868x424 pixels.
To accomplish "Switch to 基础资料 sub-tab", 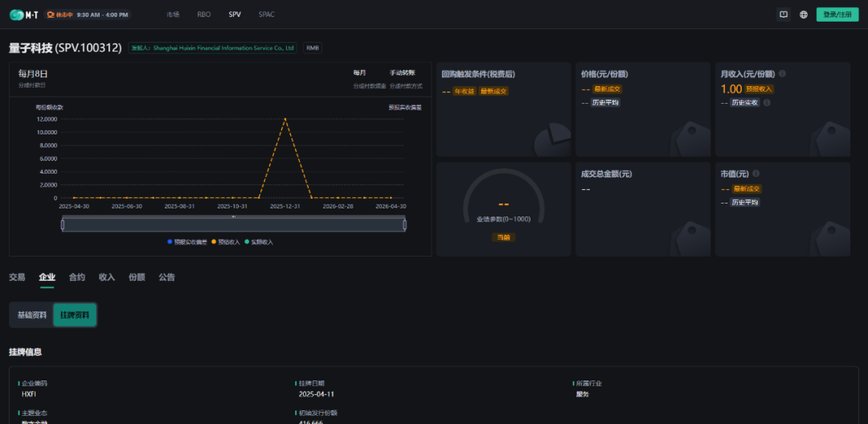I will [x=32, y=315].
